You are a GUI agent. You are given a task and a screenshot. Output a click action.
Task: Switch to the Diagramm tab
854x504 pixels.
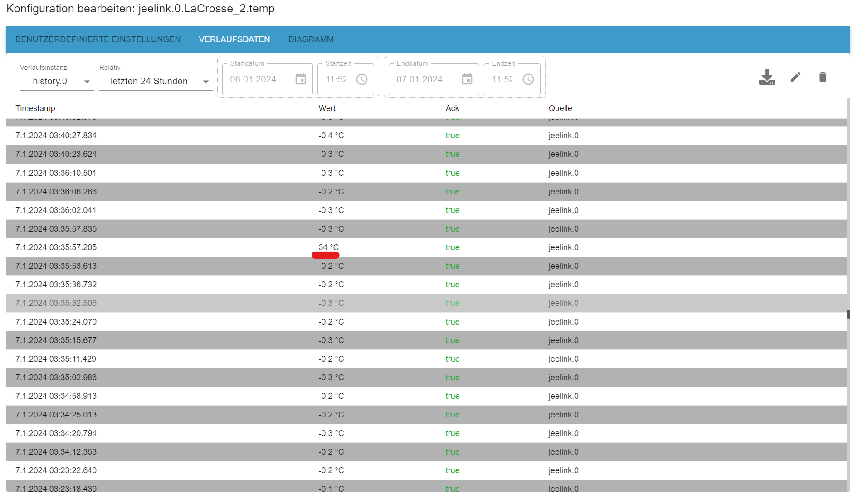pos(311,39)
